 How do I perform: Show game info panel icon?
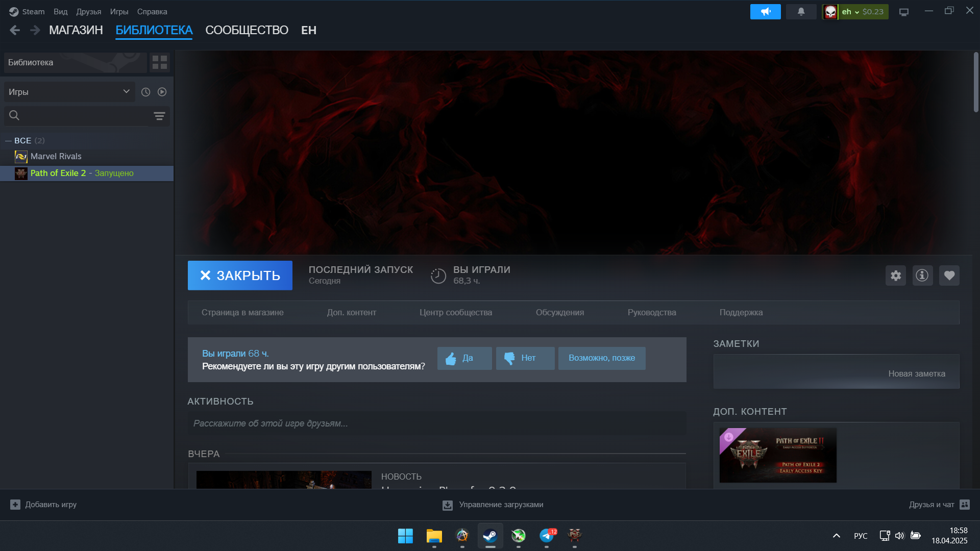[922, 275]
